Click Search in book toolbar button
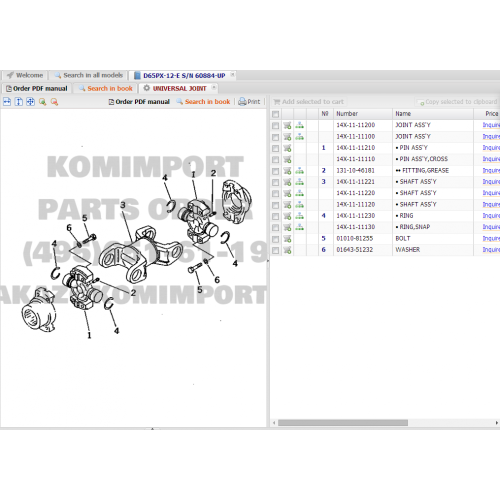The width and height of the screenshot is (500, 500). pyautogui.click(x=203, y=102)
